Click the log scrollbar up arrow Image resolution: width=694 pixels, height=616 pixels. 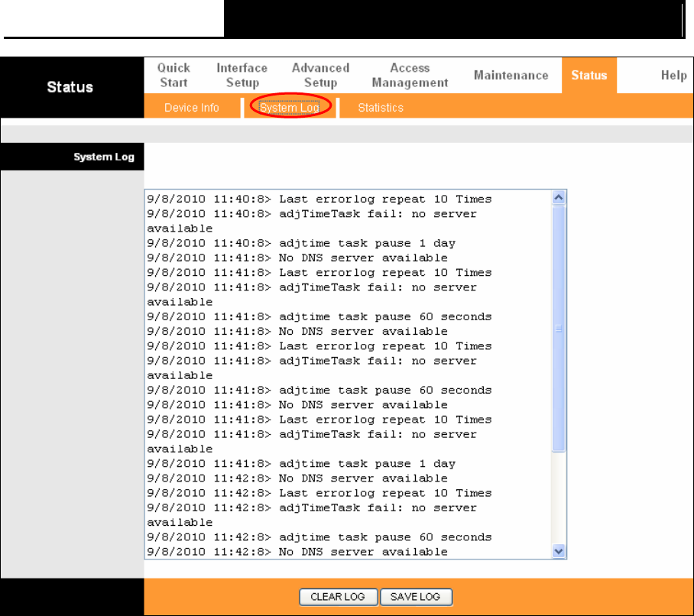point(559,197)
